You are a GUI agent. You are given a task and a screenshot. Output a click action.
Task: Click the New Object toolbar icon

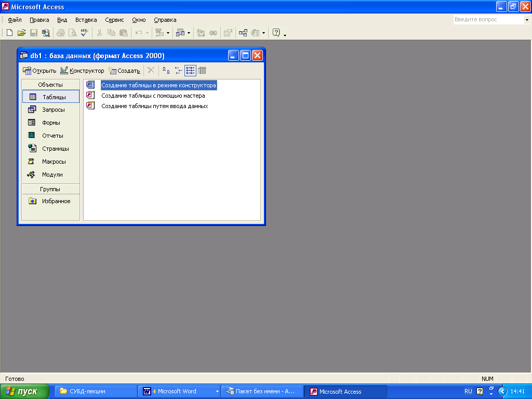click(255, 33)
